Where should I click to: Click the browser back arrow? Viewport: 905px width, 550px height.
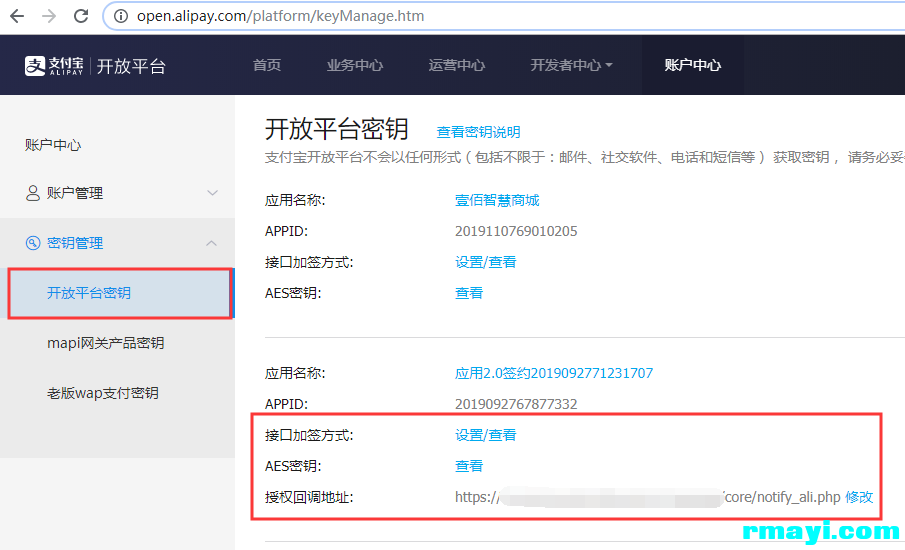click(x=17, y=16)
